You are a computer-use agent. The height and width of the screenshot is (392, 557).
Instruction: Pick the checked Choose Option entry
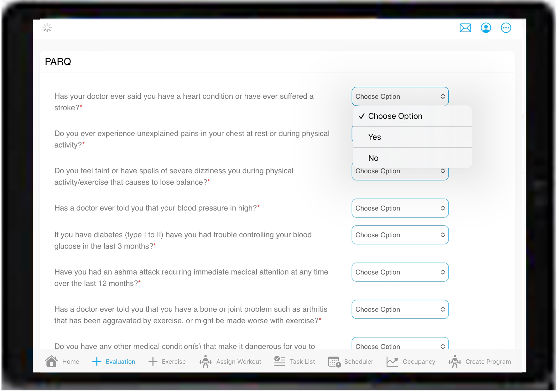395,116
